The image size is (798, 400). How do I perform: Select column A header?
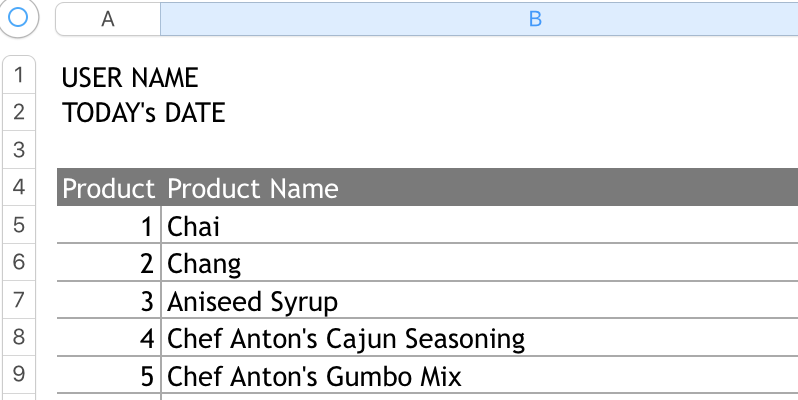click(108, 18)
